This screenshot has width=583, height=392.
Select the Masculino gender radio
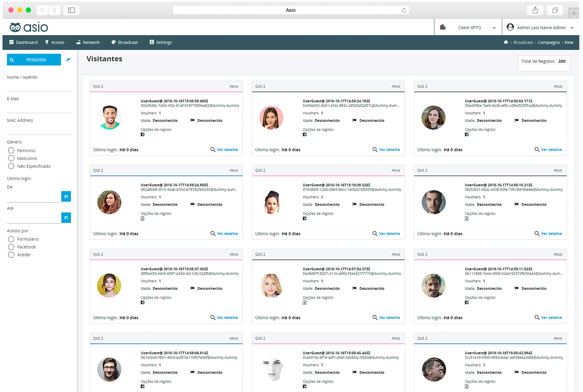[x=11, y=158]
